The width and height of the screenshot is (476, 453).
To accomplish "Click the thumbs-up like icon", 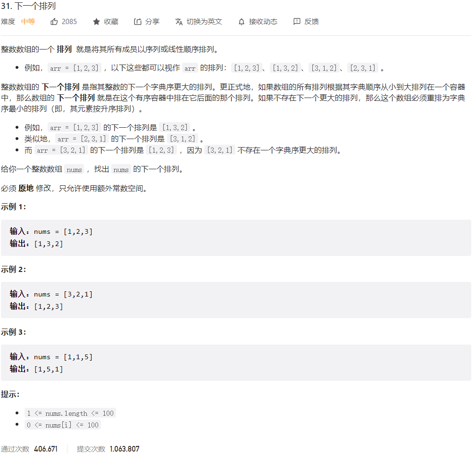I will 54,22.
